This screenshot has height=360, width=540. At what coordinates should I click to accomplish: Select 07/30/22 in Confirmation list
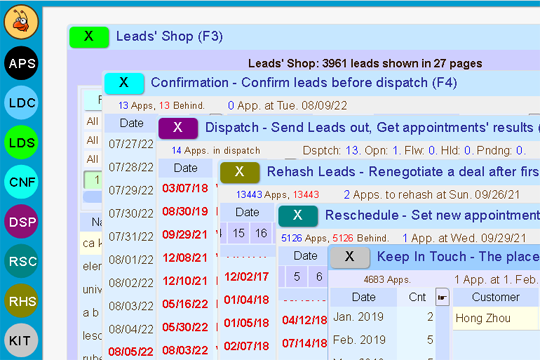coord(131,214)
